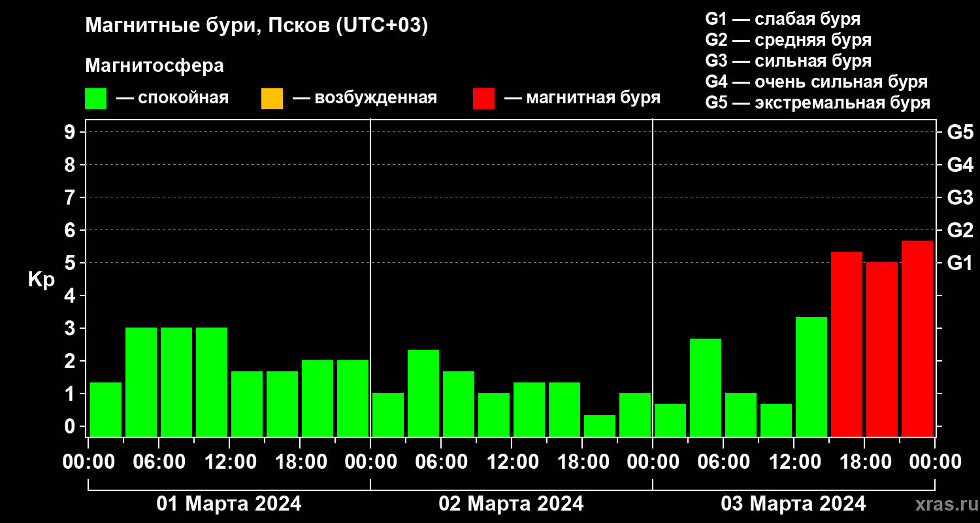Click the G1 tick label on right axis
Viewport: 980px width, 523px height.
coord(960,263)
